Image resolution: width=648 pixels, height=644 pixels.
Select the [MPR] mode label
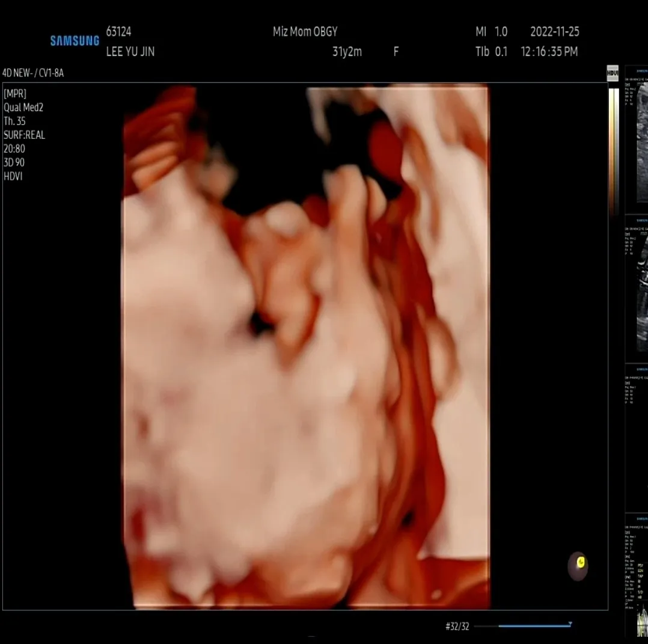click(15, 93)
